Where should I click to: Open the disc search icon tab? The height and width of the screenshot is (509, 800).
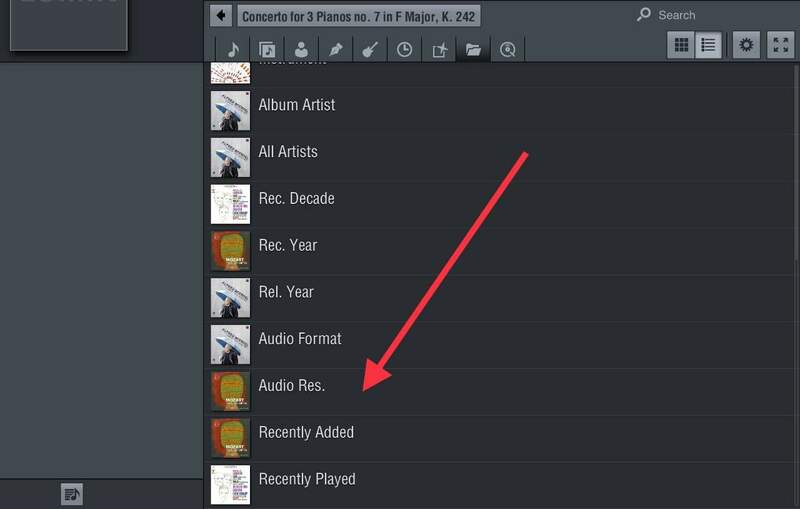coord(508,49)
